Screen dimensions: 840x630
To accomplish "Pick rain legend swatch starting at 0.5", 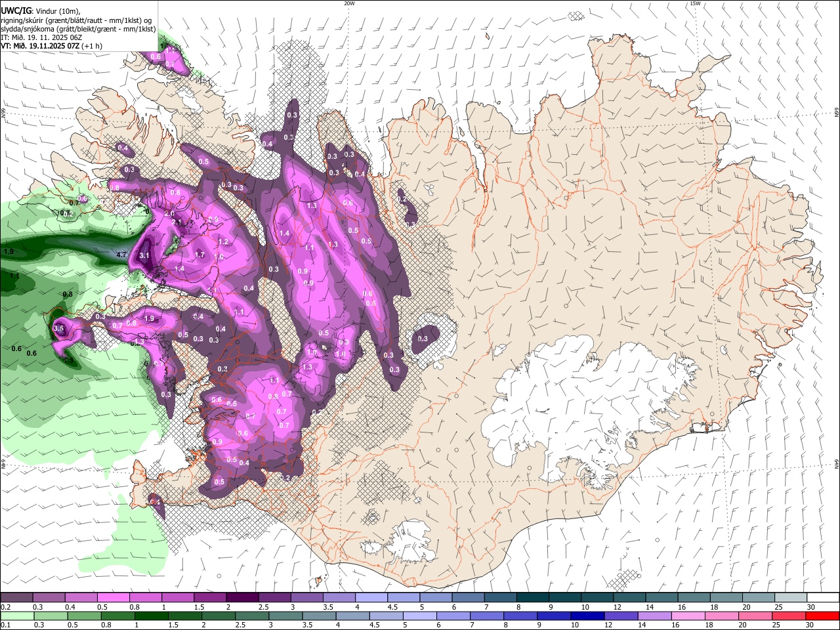I will tap(83, 616).
